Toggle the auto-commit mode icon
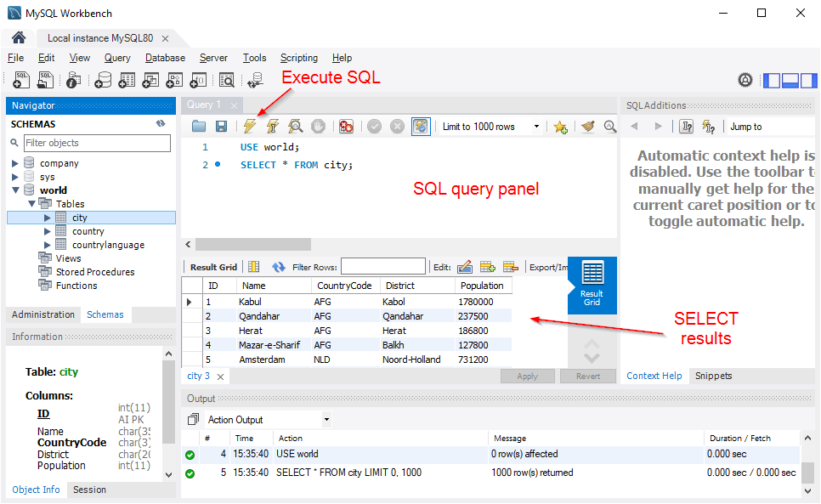The image size is (821, 504). point(421,126)
